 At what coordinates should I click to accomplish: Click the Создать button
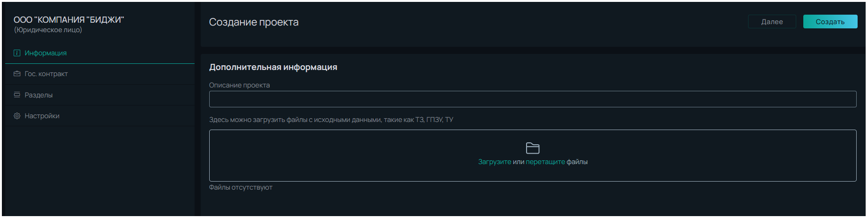830,22
